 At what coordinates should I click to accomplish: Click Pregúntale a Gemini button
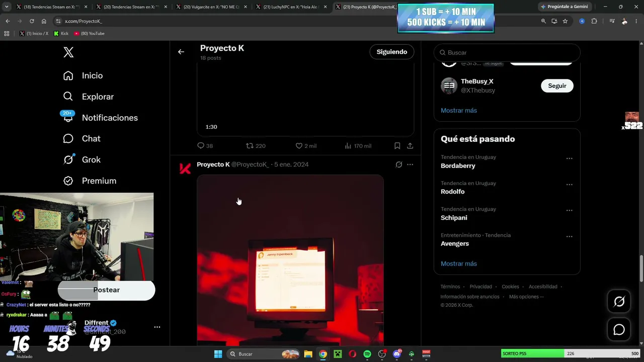click(564, 7)
